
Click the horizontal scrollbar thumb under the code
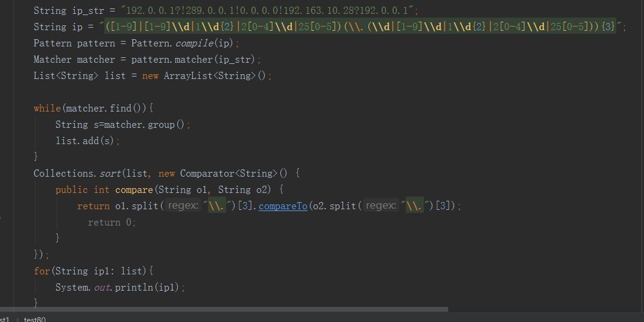224,309
